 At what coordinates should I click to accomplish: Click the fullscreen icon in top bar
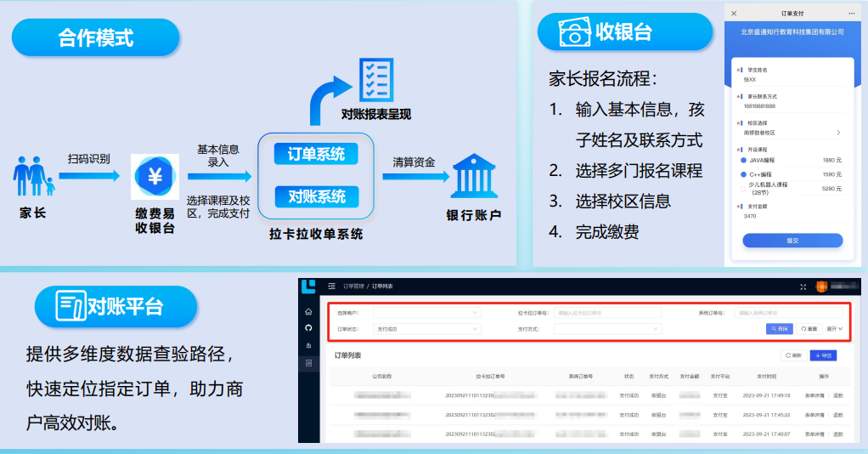point(803,287)
